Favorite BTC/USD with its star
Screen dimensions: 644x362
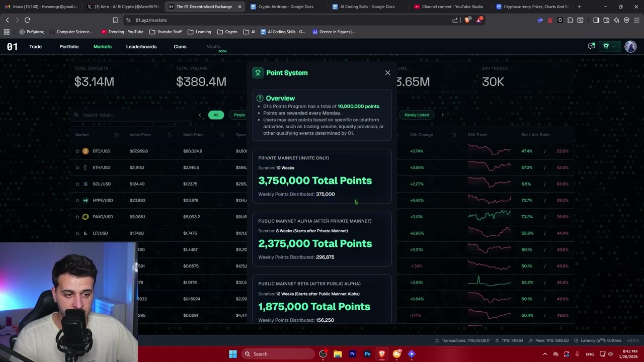77,151
